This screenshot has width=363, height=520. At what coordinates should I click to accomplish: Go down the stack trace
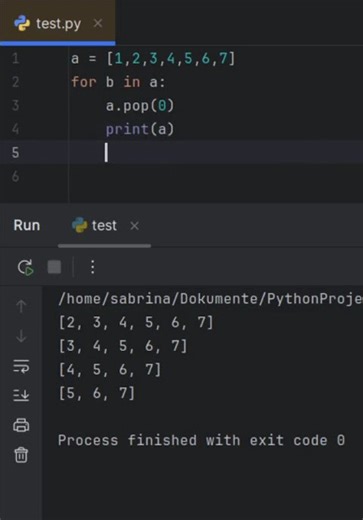[x=21, y=336]
